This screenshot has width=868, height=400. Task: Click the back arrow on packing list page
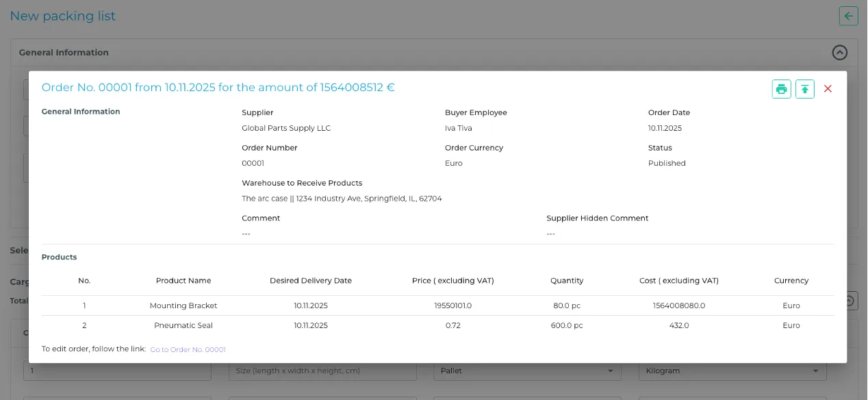point(848,16)
